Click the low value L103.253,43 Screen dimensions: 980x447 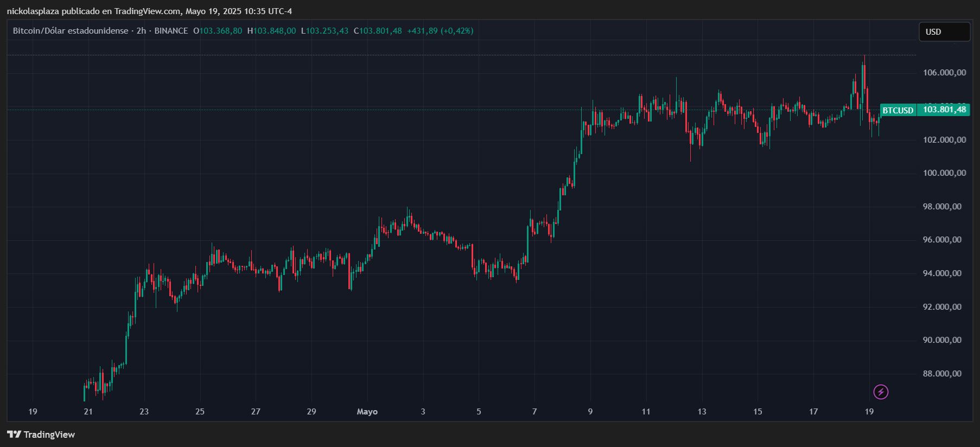pos(325,31)
